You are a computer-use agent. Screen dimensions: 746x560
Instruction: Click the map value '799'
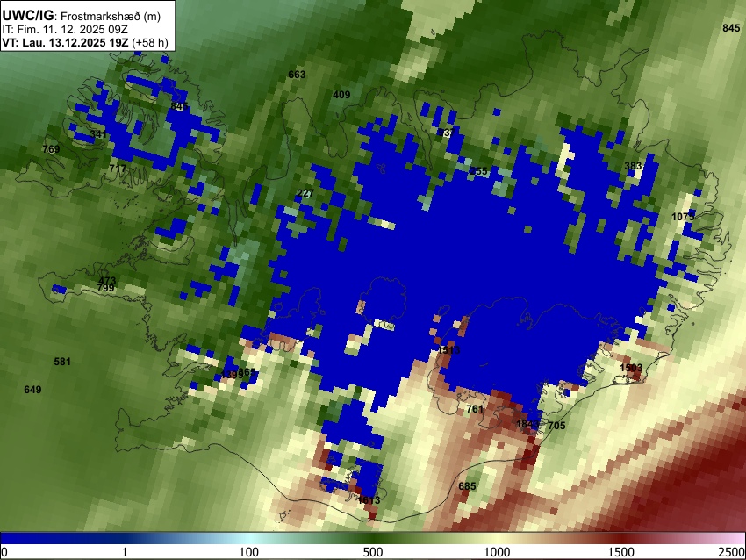[x=105, y=288]
